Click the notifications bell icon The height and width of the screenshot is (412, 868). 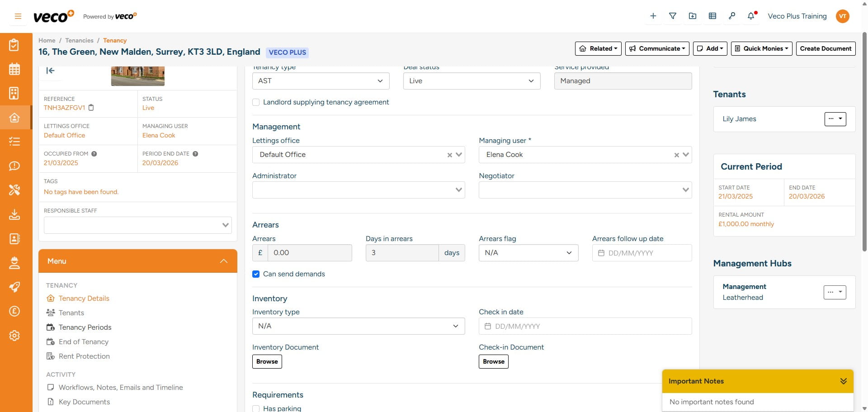click(x=751, y=16)
